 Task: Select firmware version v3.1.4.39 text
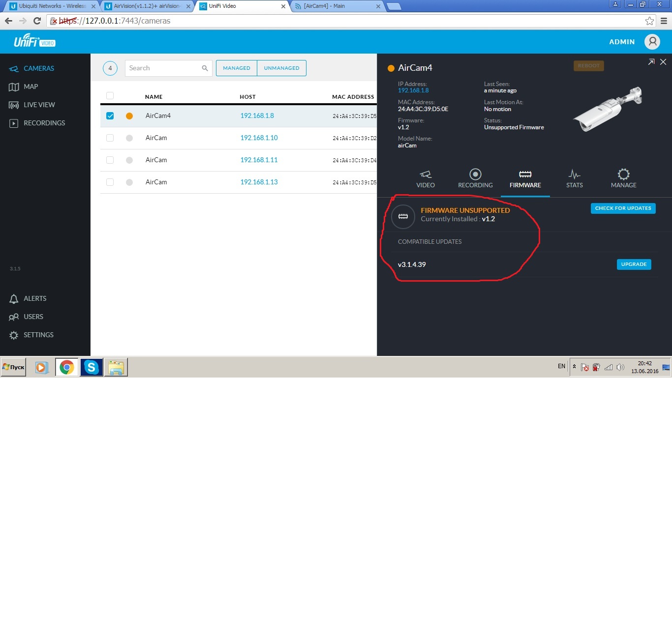click(x=412, y=264)
